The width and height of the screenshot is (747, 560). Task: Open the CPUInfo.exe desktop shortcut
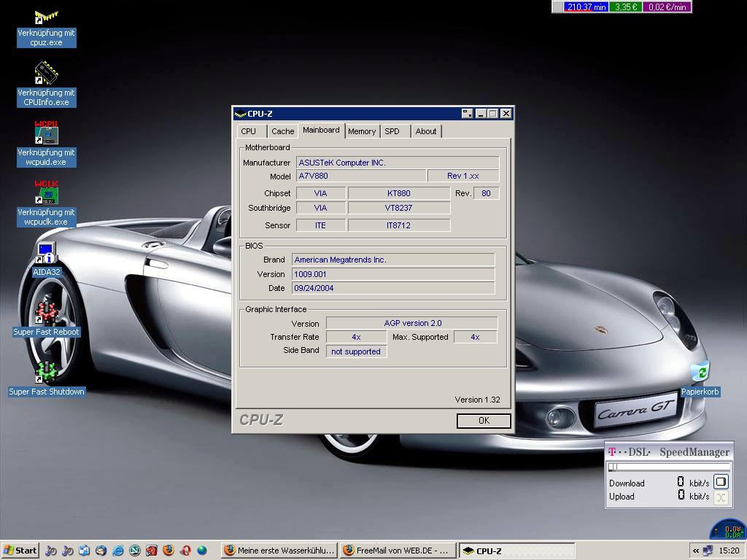click(x=46, y=74)
